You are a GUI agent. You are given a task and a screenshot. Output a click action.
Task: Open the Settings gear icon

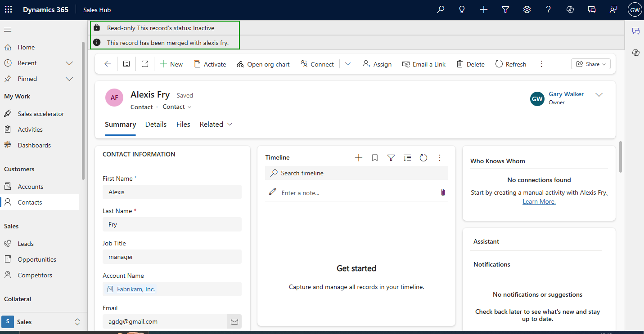(527, 9)
